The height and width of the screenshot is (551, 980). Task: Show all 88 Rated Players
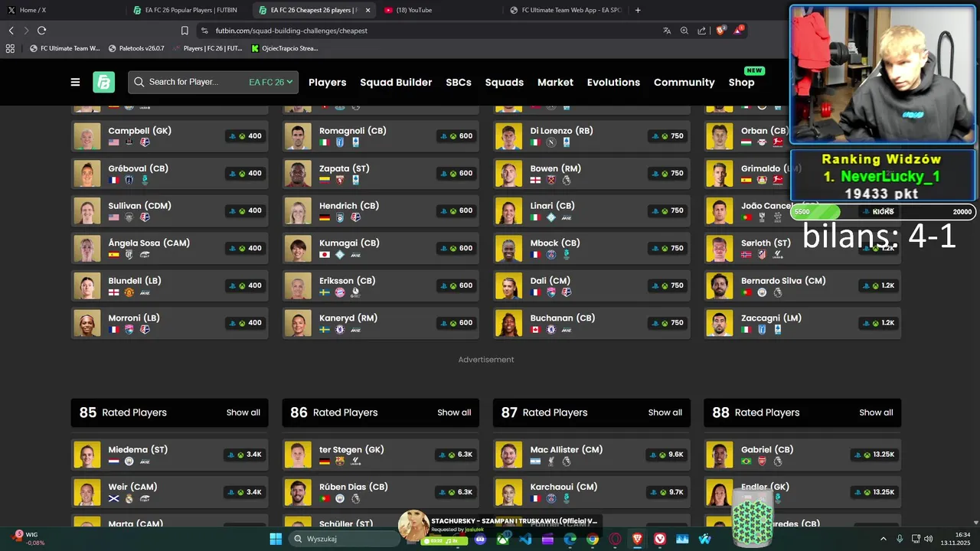876,412
